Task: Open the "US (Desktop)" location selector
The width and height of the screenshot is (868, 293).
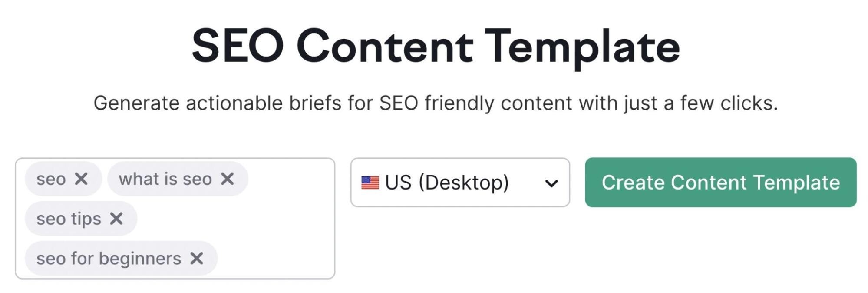Action: (460, 183)
